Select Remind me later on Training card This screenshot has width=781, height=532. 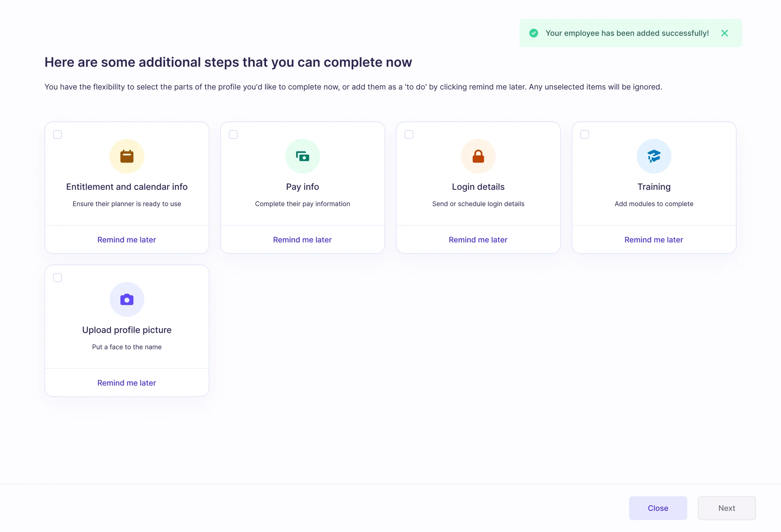pos(654,240)
